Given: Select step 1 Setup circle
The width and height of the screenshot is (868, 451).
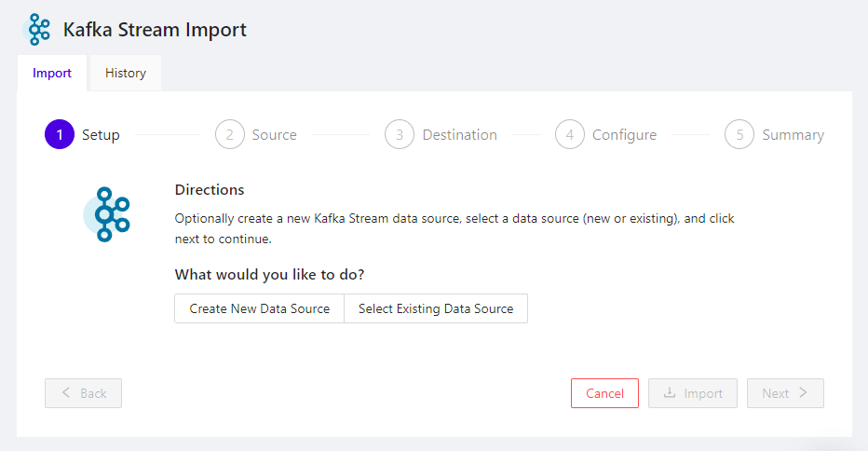Looking at the screenshot, I should [x=60, y=135].
